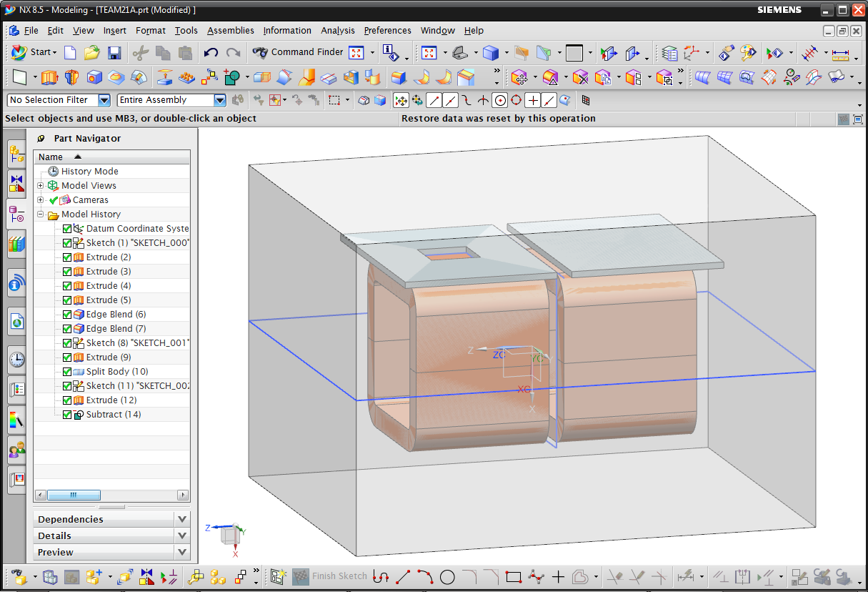Open the Assemblies menu

point(230,31)
